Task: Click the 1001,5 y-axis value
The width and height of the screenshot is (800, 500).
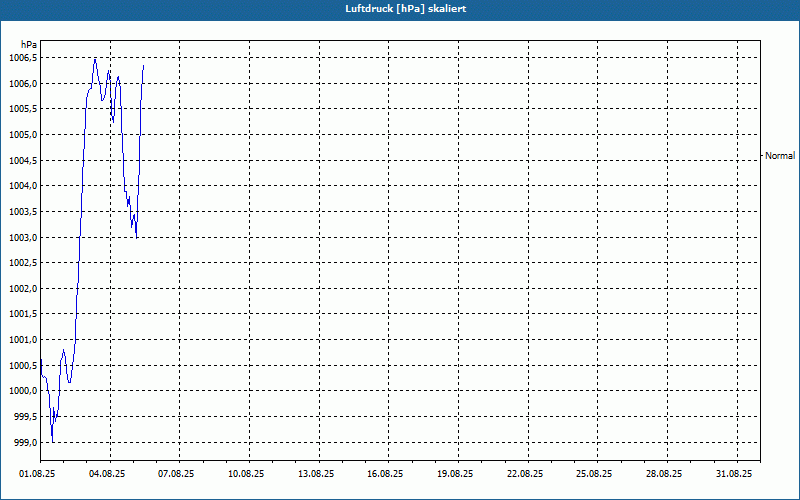Action: pyautogui.click(x=23, y=314)
